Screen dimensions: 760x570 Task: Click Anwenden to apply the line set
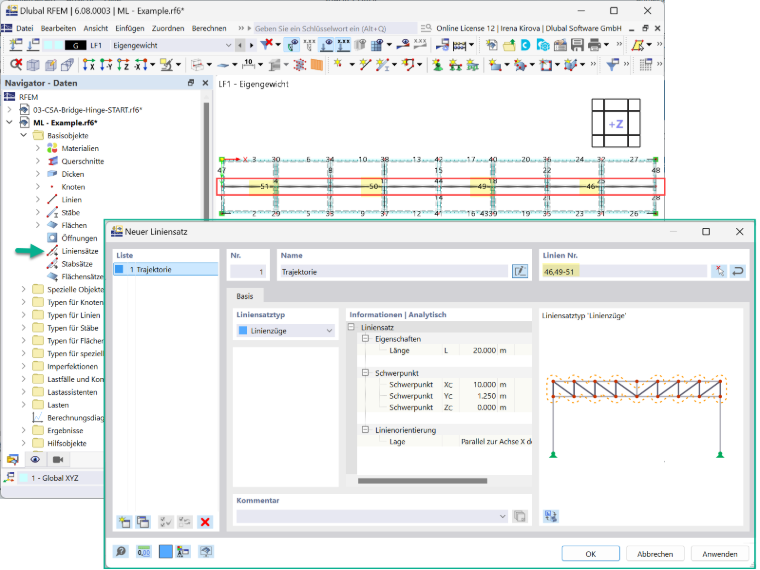720,554
